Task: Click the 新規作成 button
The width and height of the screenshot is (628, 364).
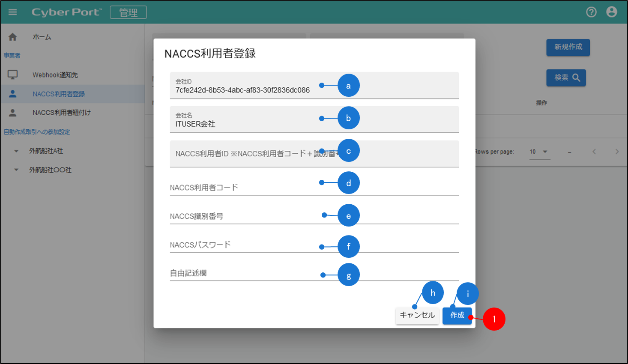Action: tap(568, 47)
